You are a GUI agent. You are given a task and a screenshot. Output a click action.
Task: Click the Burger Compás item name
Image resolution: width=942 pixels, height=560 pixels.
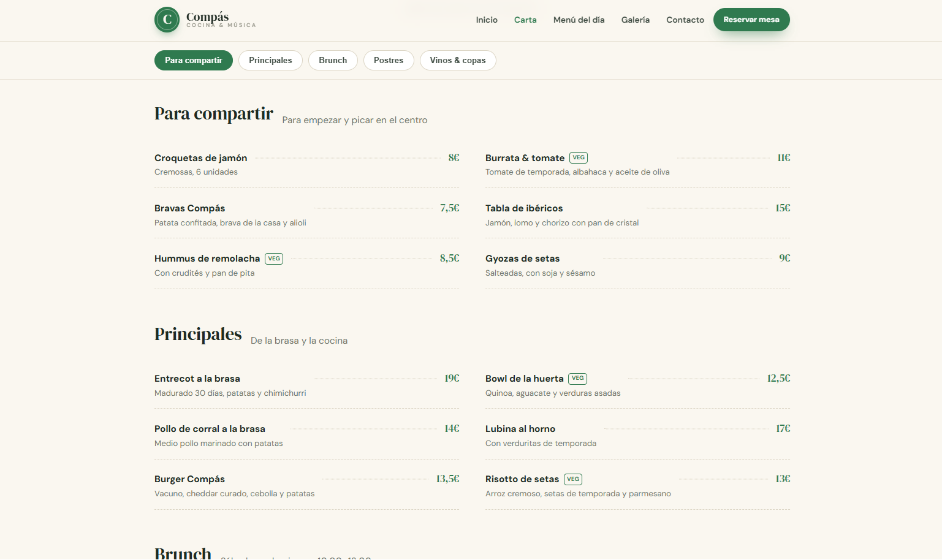[189, 479]
